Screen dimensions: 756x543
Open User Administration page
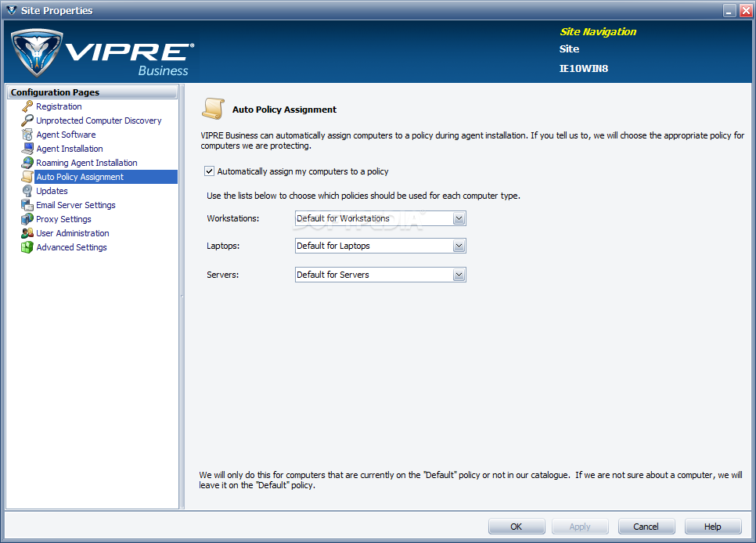pyautogui.click(x=73, y=233)
